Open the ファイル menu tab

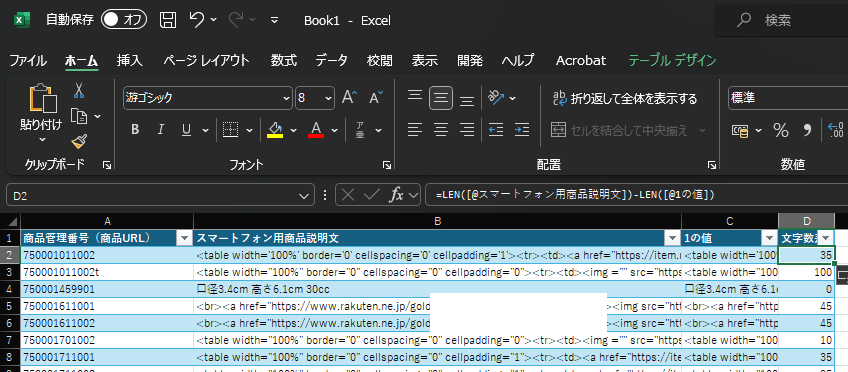point(28,60)
